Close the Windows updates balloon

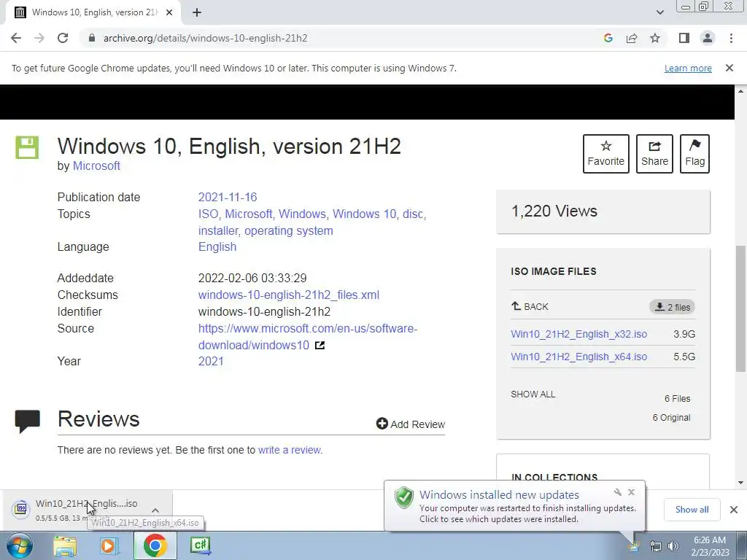coord(631,492)
